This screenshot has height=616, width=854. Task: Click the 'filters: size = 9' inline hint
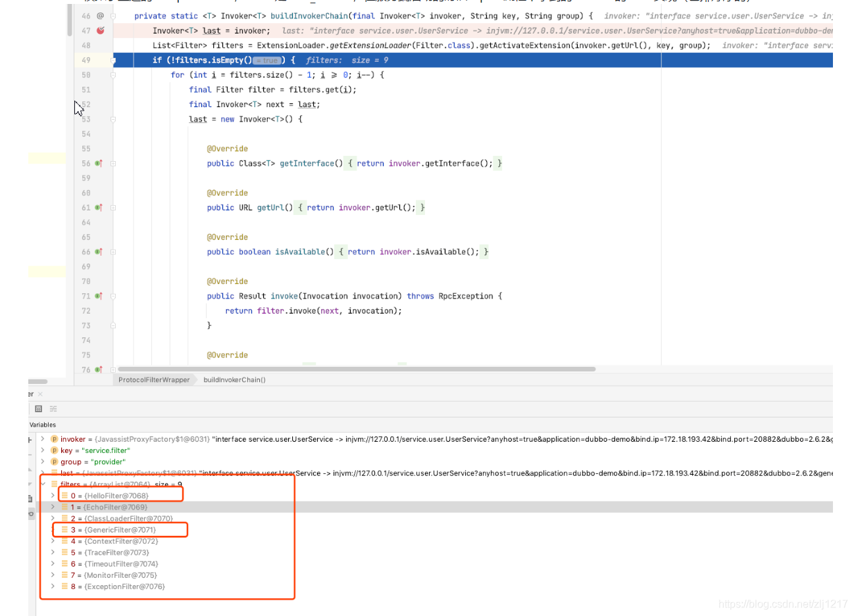[x=347, y=60]
